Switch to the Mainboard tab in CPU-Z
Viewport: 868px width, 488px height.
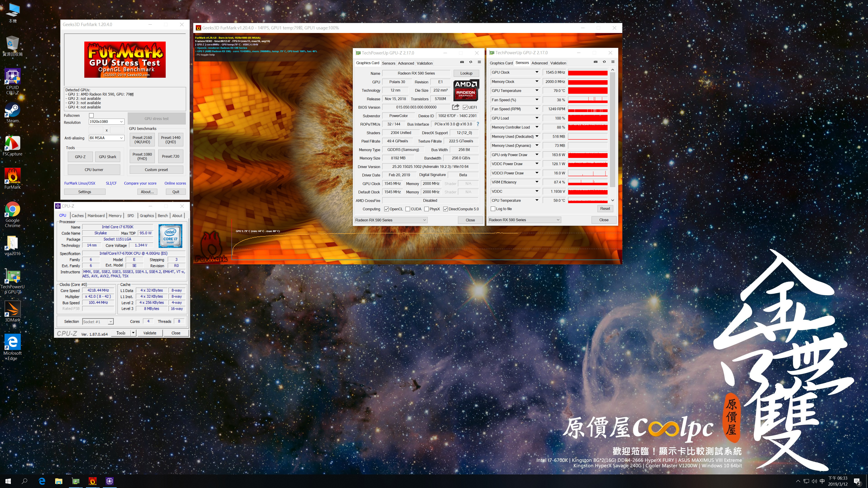pyautogui.click(x=96, y=216)
